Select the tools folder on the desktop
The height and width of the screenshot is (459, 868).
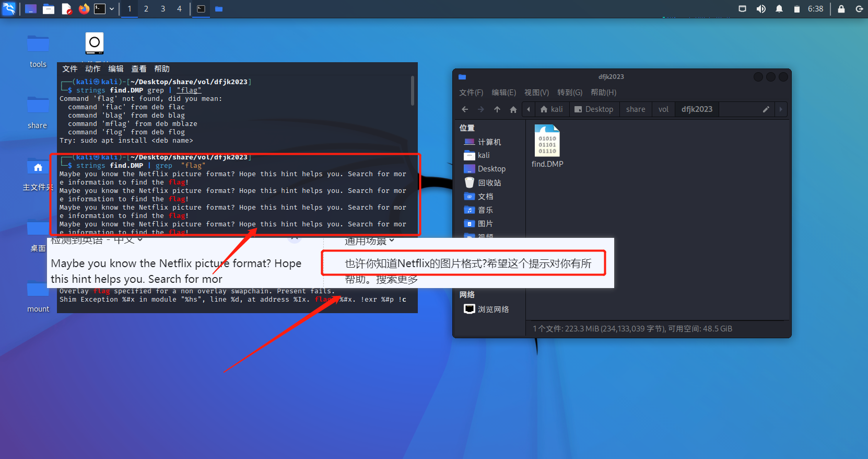tap(38, 51)
